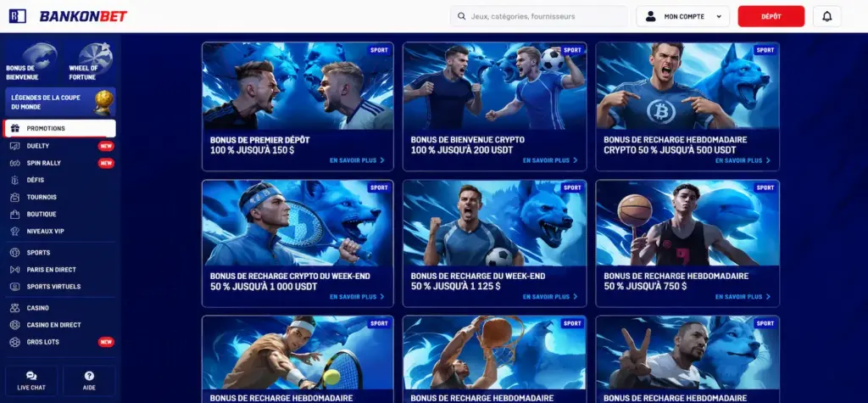
Task: Open Légendes de la Coupe du Monde banner
Action: pos(60,102)
